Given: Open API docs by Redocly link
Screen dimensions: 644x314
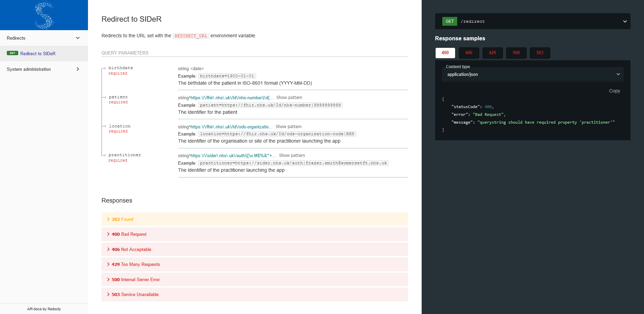Looking at the screenshot, I should (x=44, y=309).
